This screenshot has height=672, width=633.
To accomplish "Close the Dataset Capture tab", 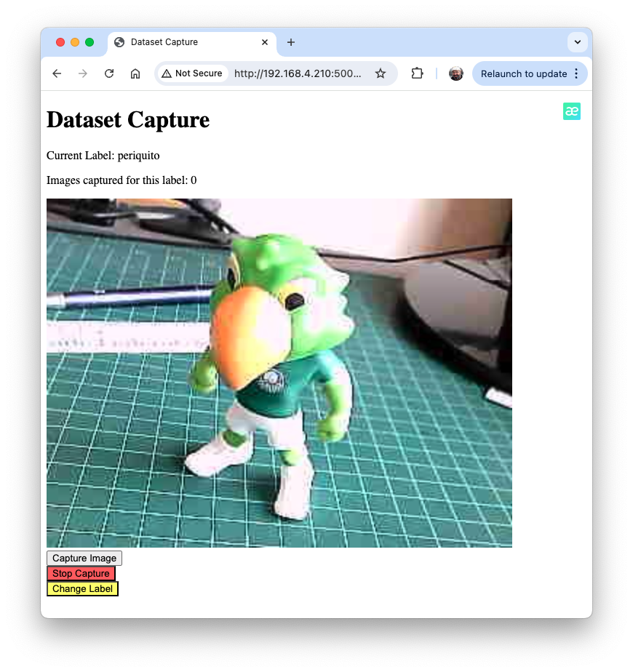I will [x=265, y=42].
